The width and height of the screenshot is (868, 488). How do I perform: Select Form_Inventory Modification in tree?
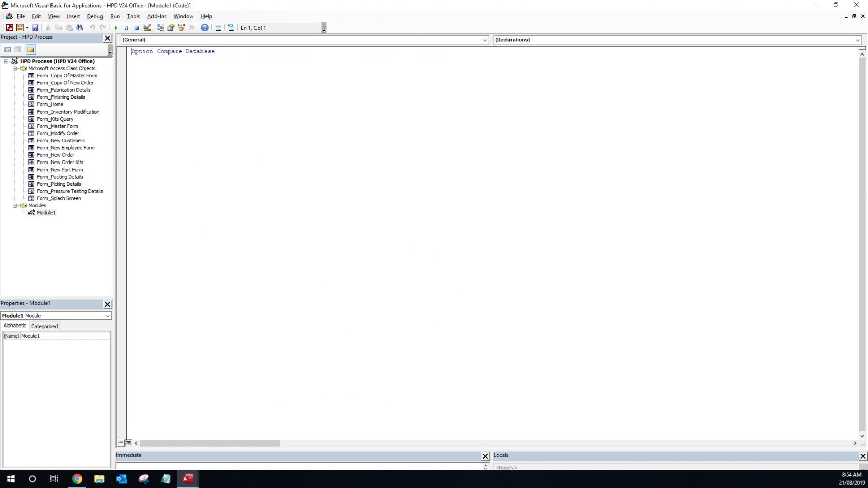pyautogui.click(x=68, y=112)
